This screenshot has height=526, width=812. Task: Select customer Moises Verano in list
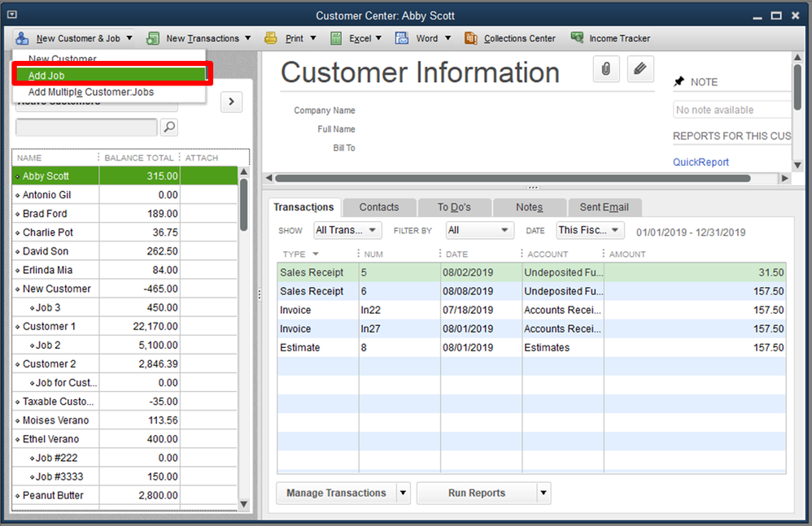point(124,420)
